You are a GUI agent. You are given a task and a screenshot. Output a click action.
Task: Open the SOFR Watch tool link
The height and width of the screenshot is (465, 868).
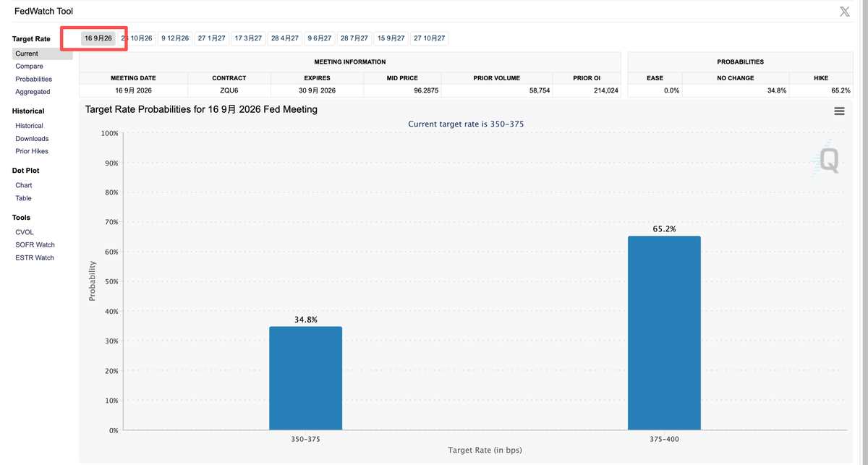[35, 245]
